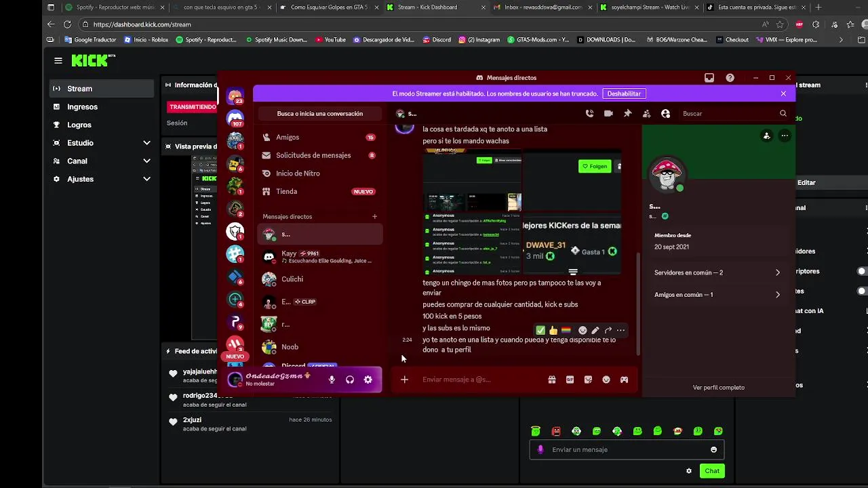Open profile more options in Discord sidebar
The width and height of the screenshot is (868, 488).
click(x=785, y=136)
